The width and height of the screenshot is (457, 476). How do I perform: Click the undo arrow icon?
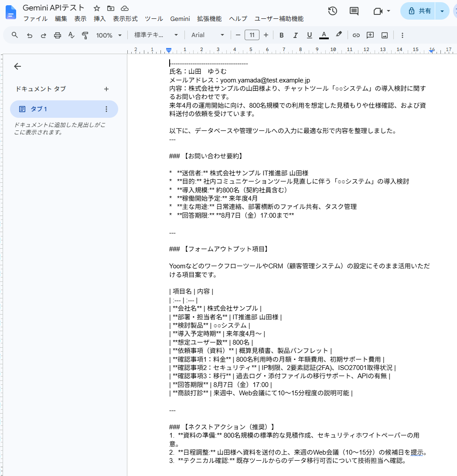(x=30, y=35)
